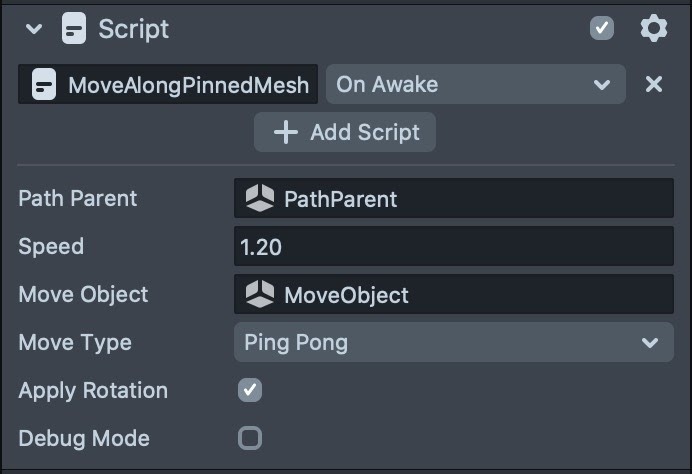692x474 pixels.
Task: Click the Script component icon in header
Action: [74, 29]
